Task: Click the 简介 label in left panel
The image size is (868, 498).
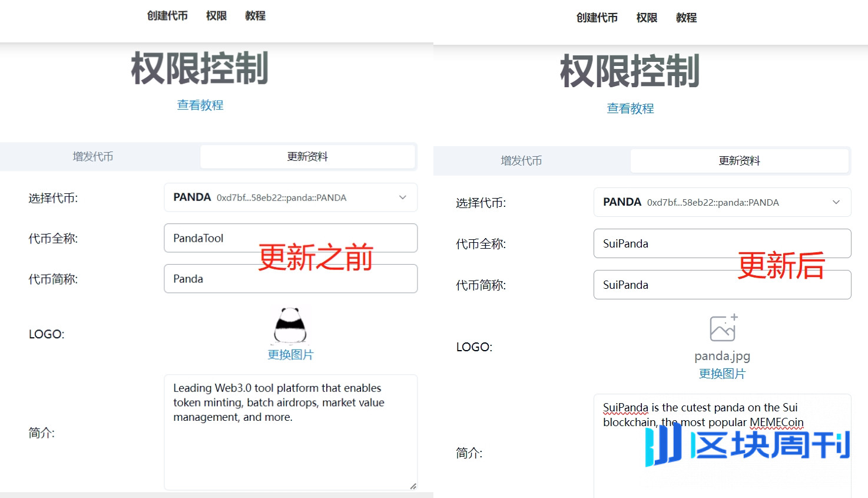Action: [x=42, y=433]
